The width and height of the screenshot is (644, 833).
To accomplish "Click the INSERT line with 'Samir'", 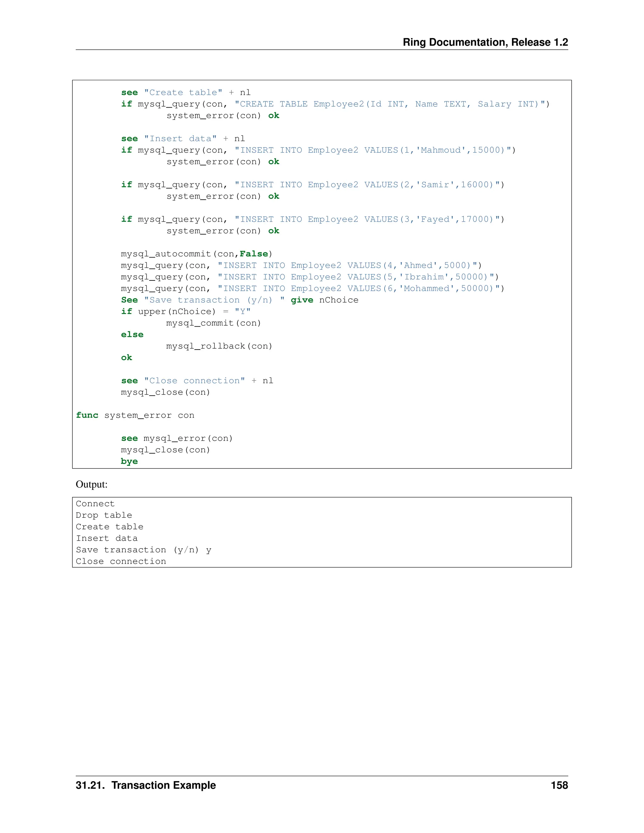I will [313, 185].
